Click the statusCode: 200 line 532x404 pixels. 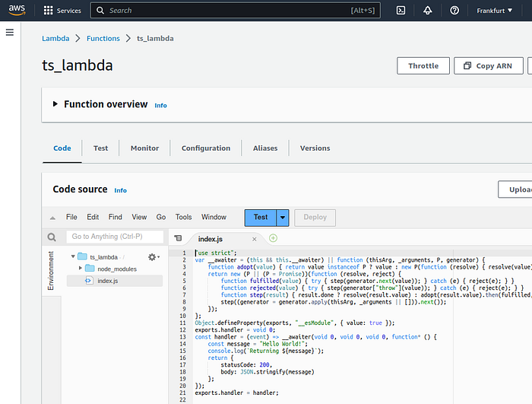point(246,365)
